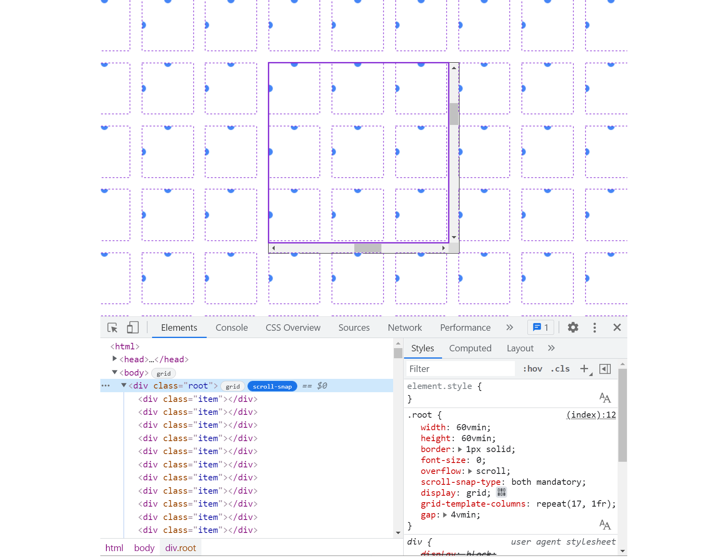The height and width of the screenshot is (560, 728).
Task: Switch to the Network panel
Action: tap(404, 328)
